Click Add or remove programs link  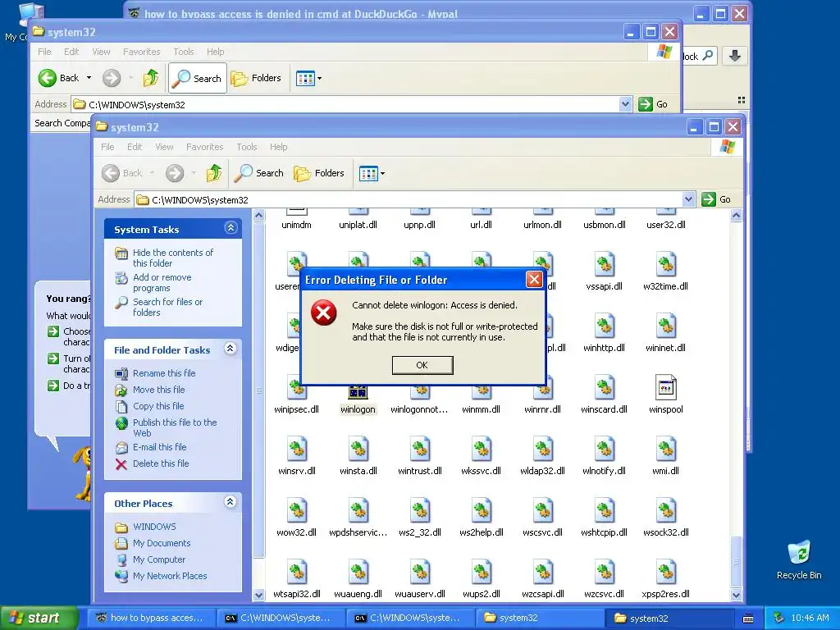pyautogui.click(x=162, y=282)
